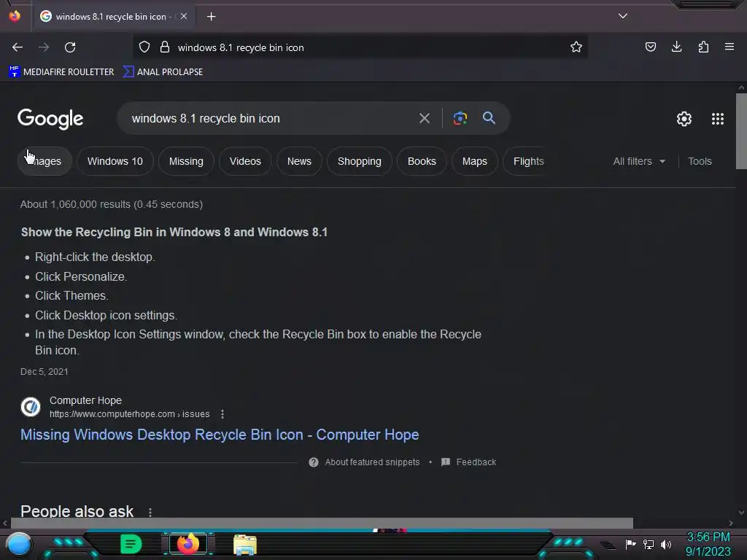Screen dimensions: 747x560
Task: Click the Computer Hope site favicon
Action: (31, 407)
